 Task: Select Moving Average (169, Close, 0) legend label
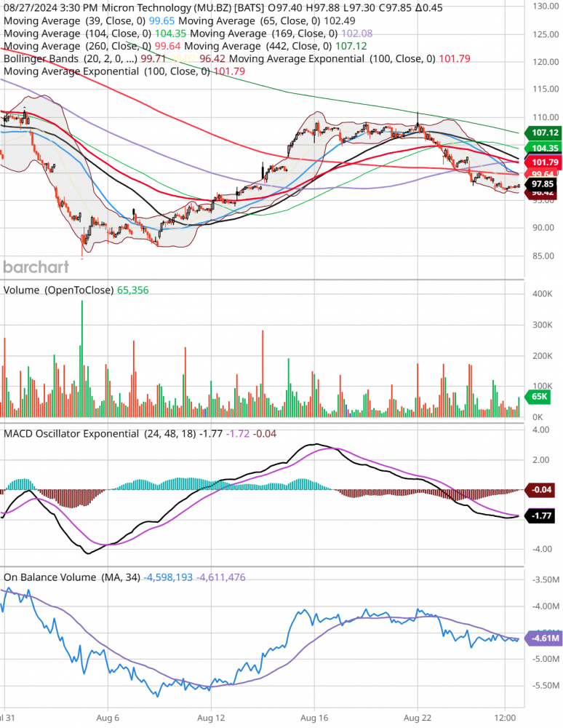pyautogui.click(x=264, y=33)
